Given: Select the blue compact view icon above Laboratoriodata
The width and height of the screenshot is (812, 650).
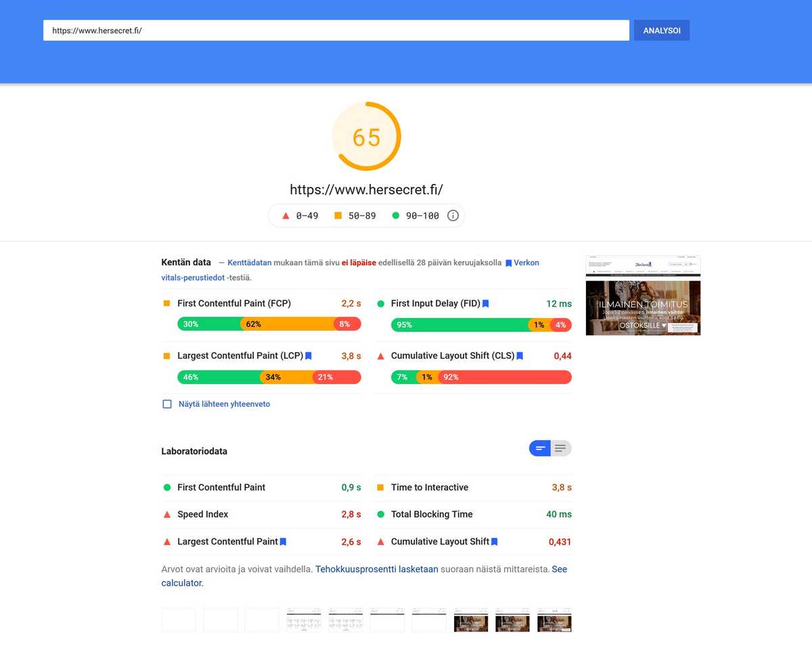Looking at the screenshot, I should (539, 448).
